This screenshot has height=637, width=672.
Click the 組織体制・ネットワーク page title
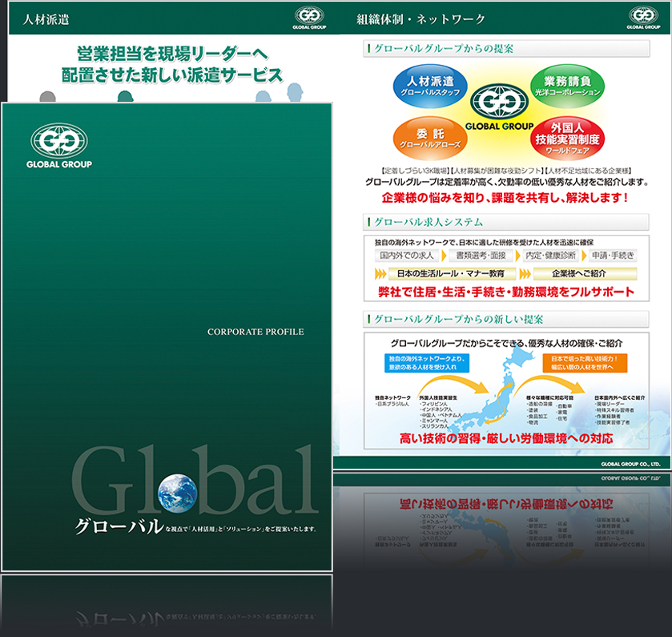click(x=421, y=19)
